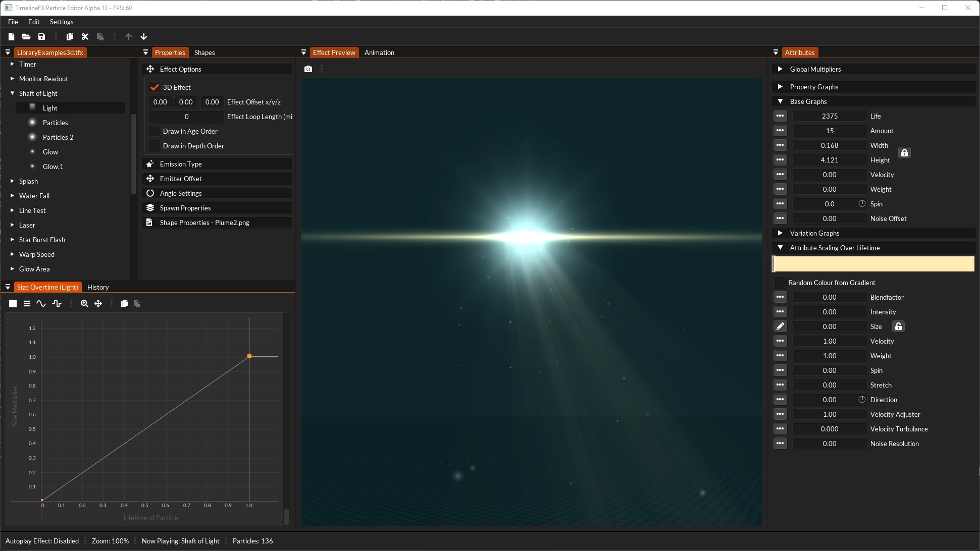Open the Settings menu
Screen dimensions: 980x551
point(61,22)
